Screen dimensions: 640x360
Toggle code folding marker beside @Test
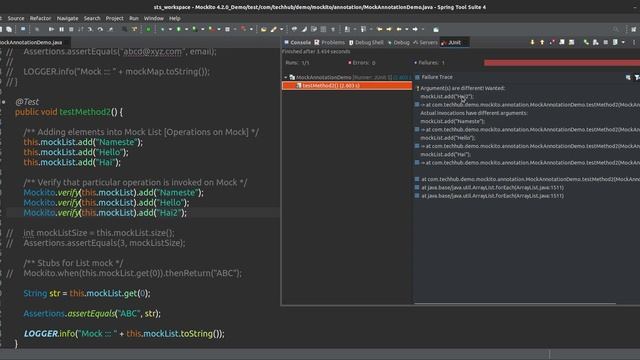pyautogui.click(x=3, y=102)
